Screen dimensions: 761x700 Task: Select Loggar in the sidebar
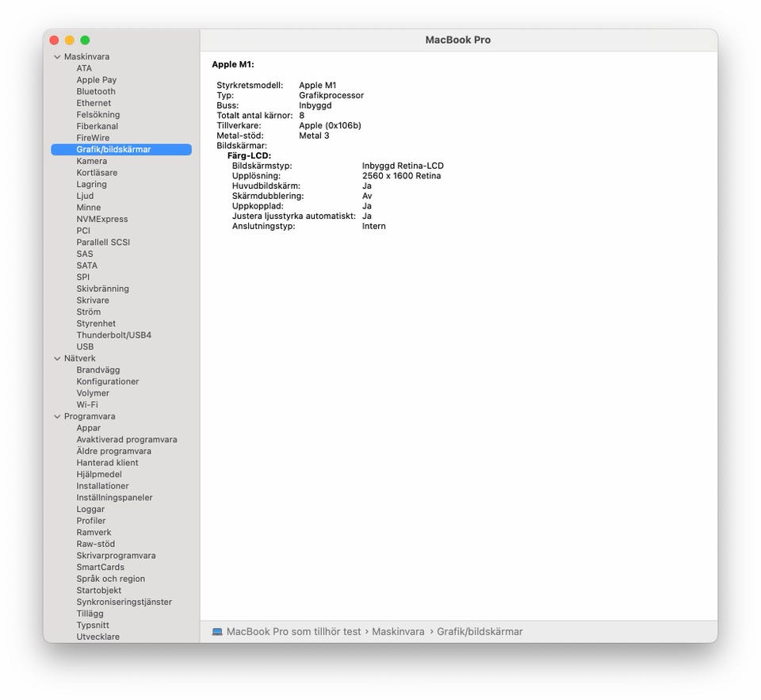tap(90, 510)
